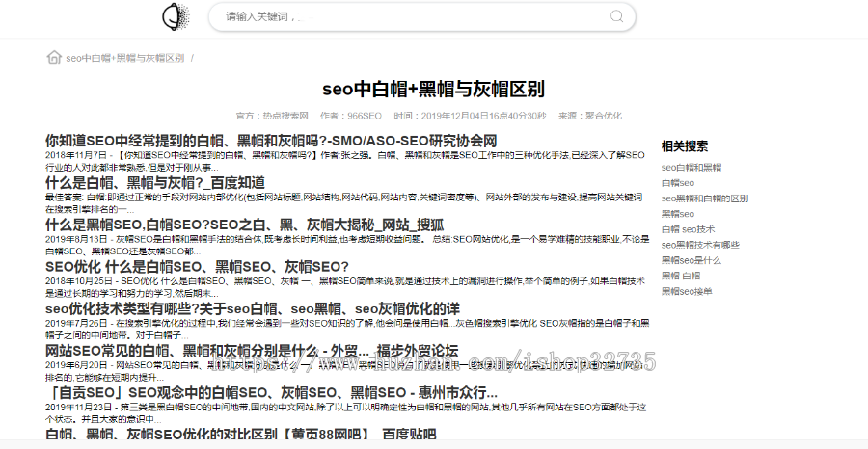Click the magnifying glass search icon
The height and width of the screenshot is (449, 868).
pyautogui.click(x=616, y=16)
